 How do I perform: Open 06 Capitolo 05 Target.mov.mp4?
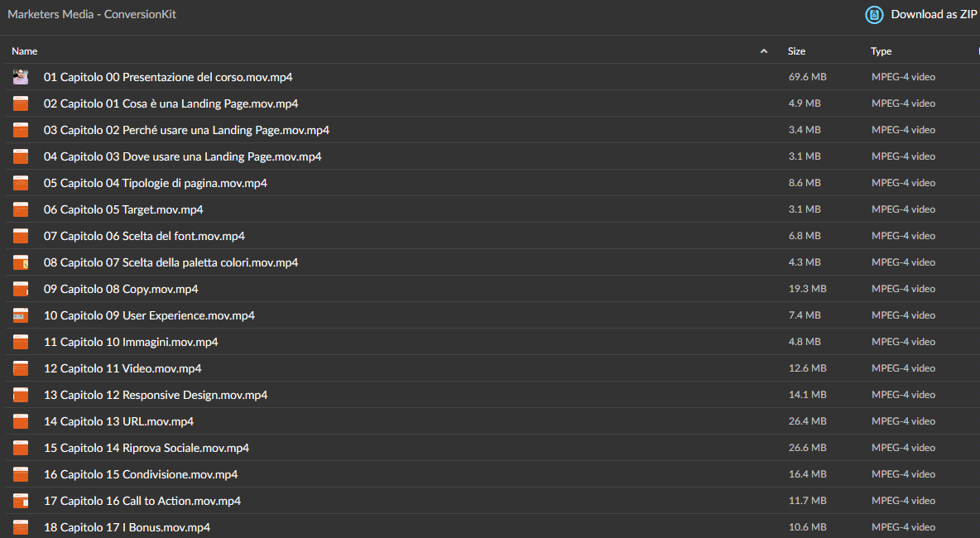tap(123, 209)
